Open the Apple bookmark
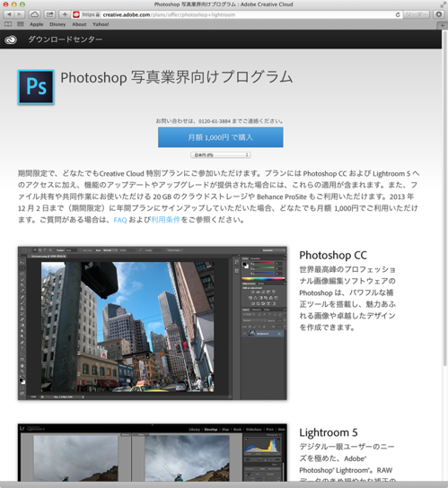 pyautogui.click(x=37, y=24)
